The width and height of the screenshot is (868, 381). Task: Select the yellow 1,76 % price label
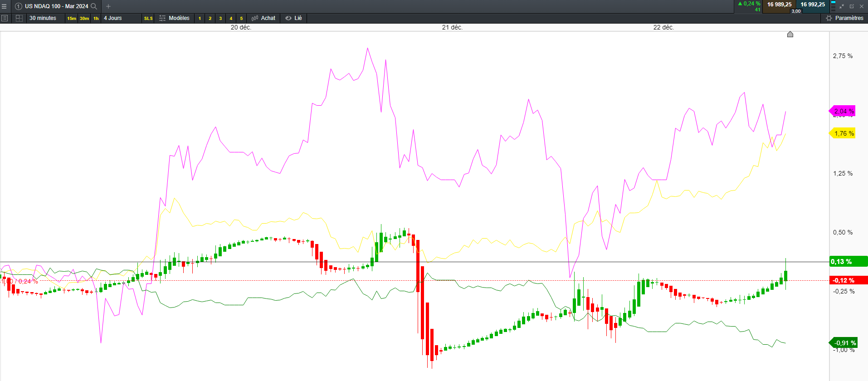click(843, 133)
